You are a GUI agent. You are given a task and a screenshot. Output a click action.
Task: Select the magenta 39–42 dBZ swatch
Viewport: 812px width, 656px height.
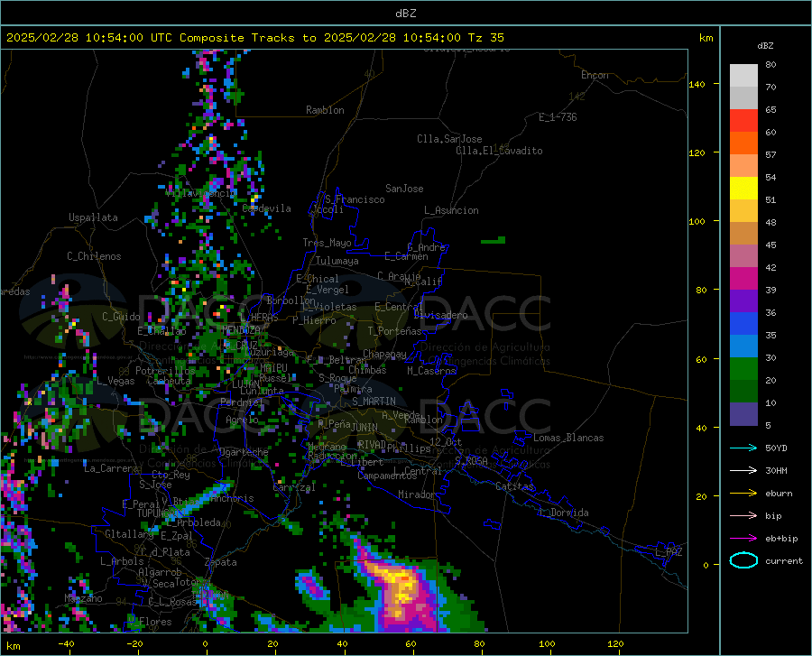743,279
